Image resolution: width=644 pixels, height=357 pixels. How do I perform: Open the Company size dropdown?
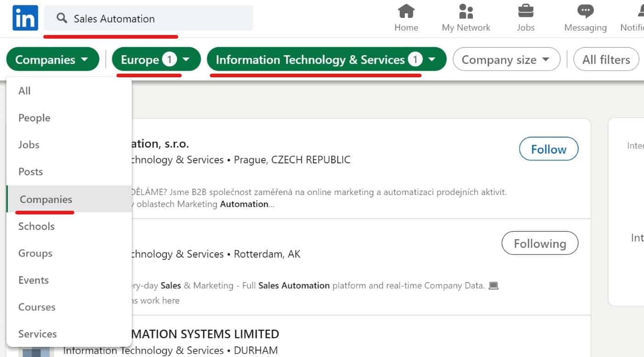(x=506, y=59)
